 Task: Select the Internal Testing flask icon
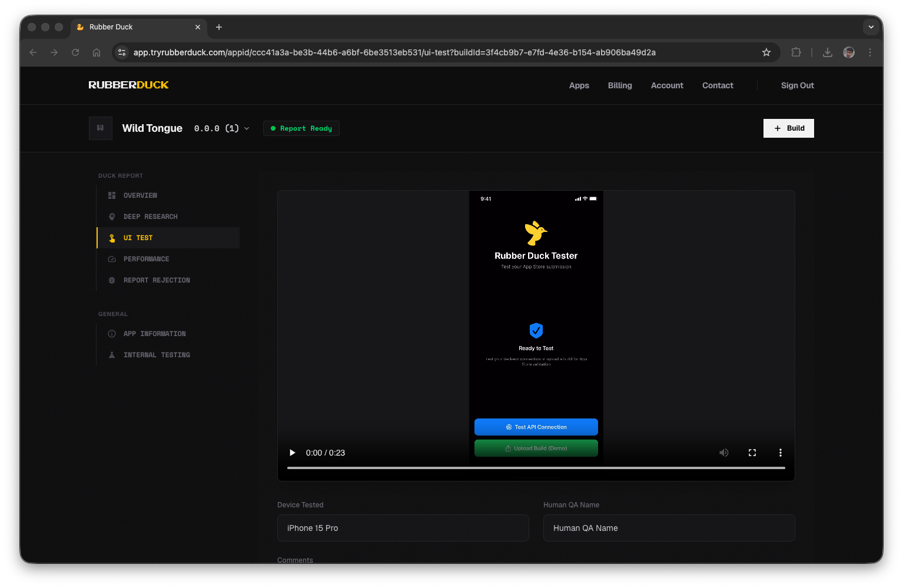coord(112,354)
